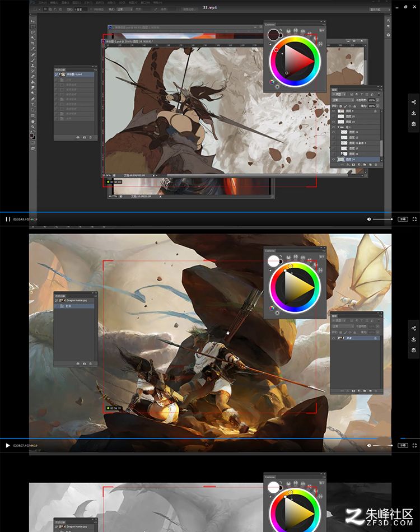Click dark foreground swatch in red Coolorus panel

coord(273,34)
